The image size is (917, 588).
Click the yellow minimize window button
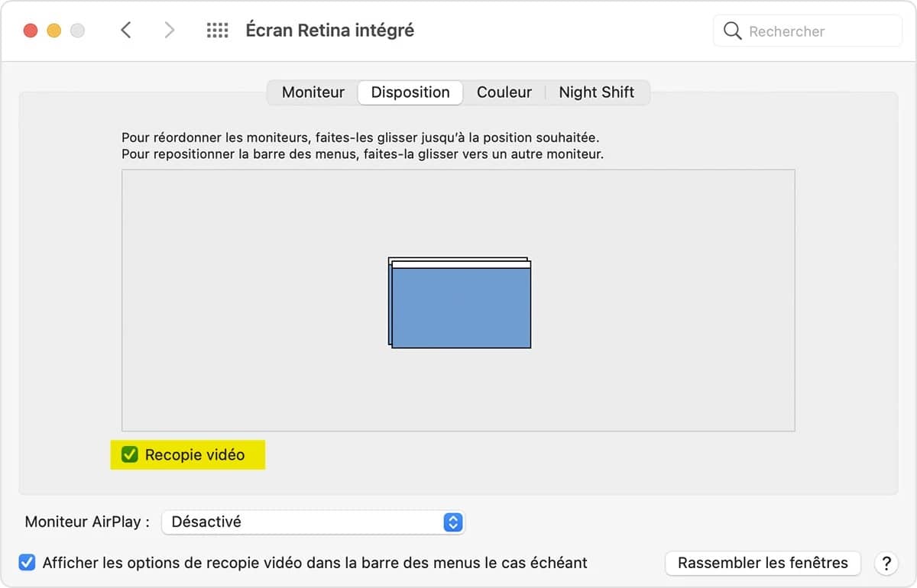tap(53, 31)
